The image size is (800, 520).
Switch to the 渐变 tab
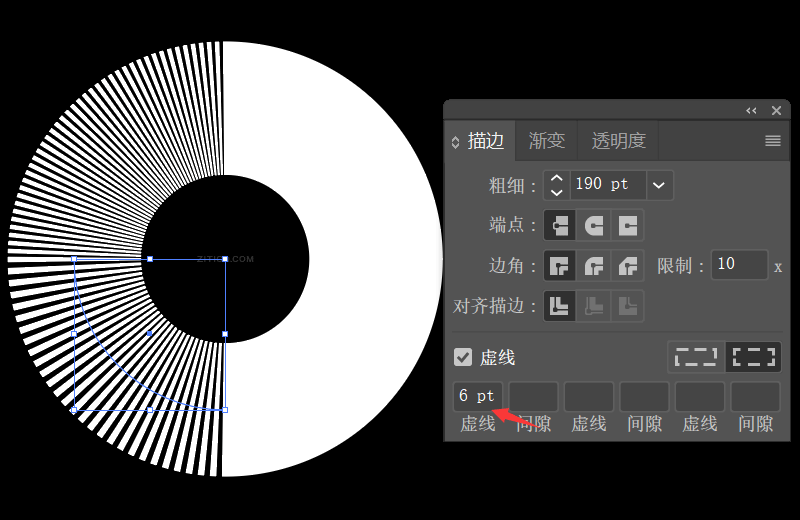pos(546,141)
